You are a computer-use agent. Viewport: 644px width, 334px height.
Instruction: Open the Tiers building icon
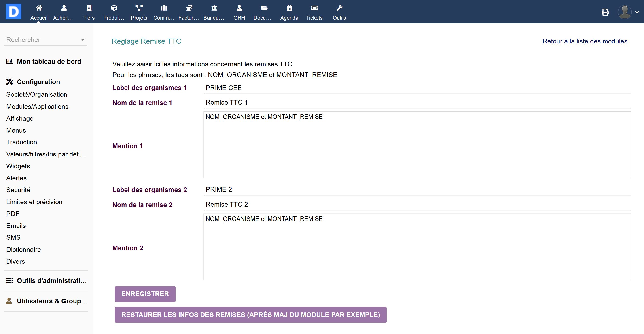pos(89,8)
